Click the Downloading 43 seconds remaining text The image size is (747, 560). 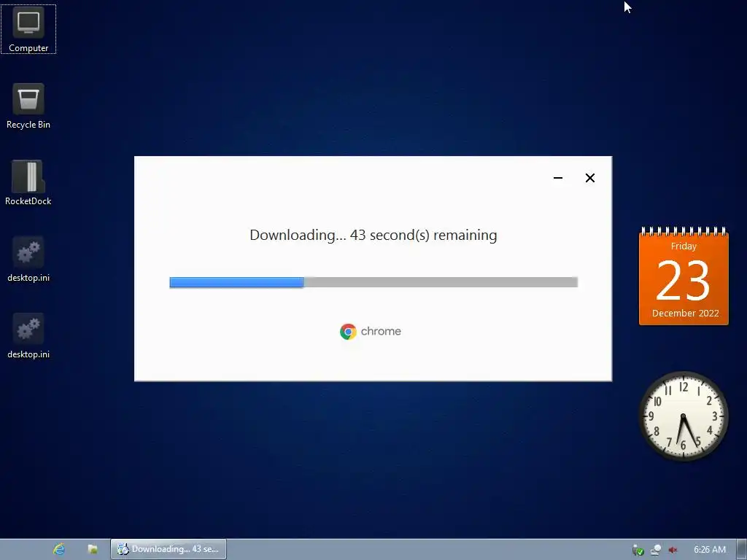click(373, 236)
